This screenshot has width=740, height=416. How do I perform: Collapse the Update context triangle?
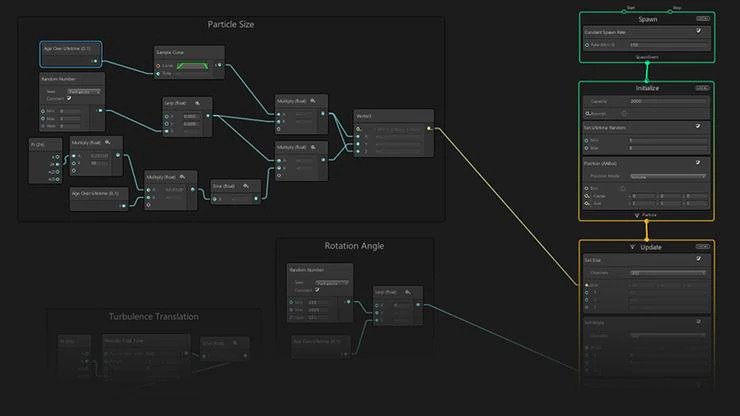pos(632,247)
